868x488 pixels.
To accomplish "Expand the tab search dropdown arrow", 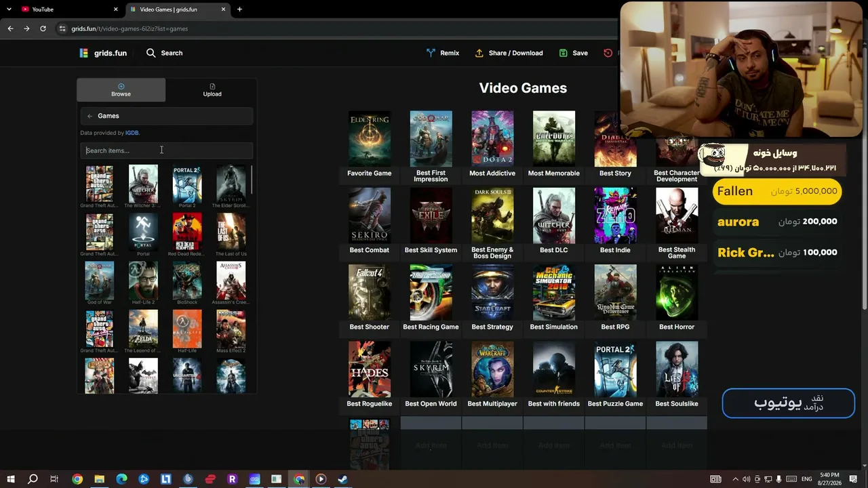I will coord(9,9).
